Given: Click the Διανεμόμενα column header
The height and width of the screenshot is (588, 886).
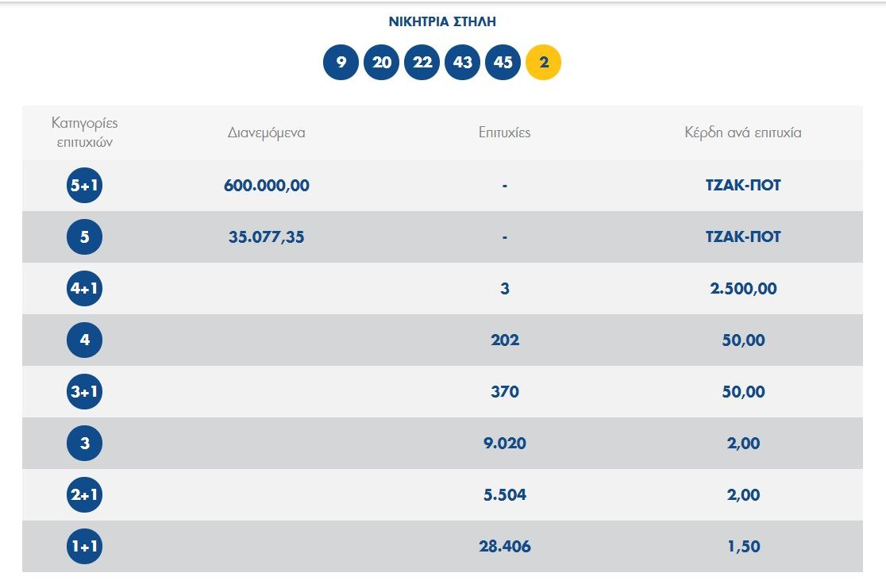Looking at the screenshot, I should (x=266, y=133).
